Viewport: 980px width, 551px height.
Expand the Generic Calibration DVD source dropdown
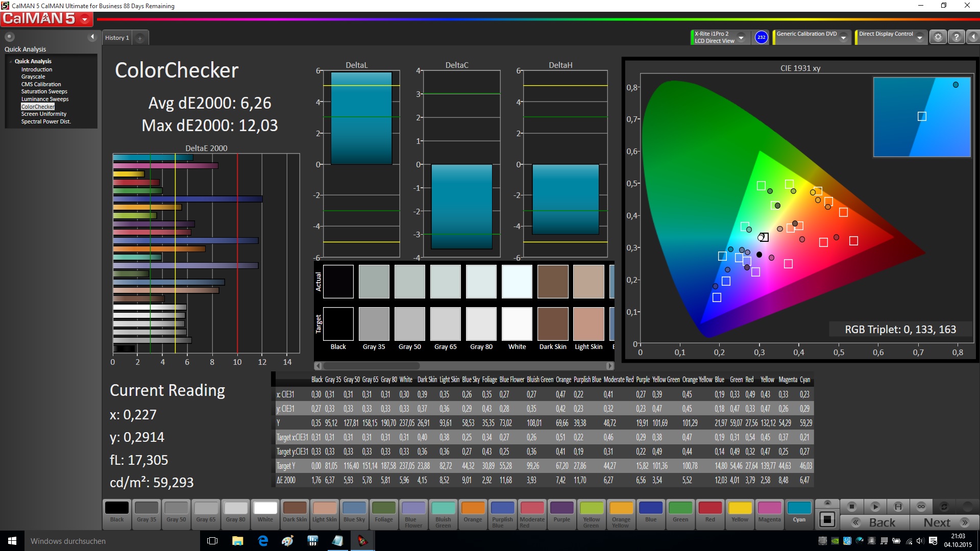(x=844, y=38)
